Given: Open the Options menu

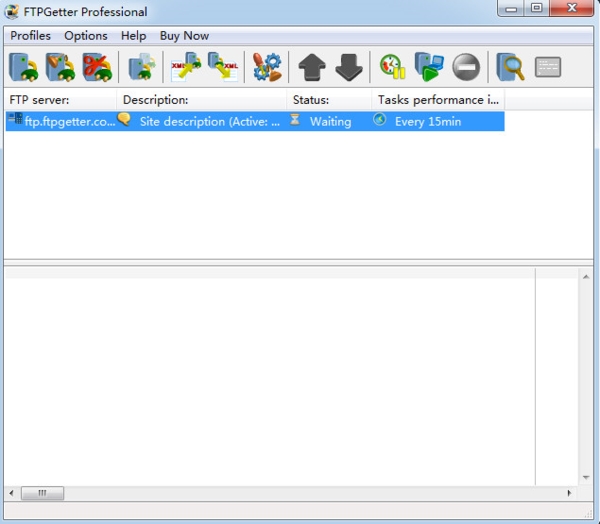Looking at the screenshot, I should (x=86, y=36).
